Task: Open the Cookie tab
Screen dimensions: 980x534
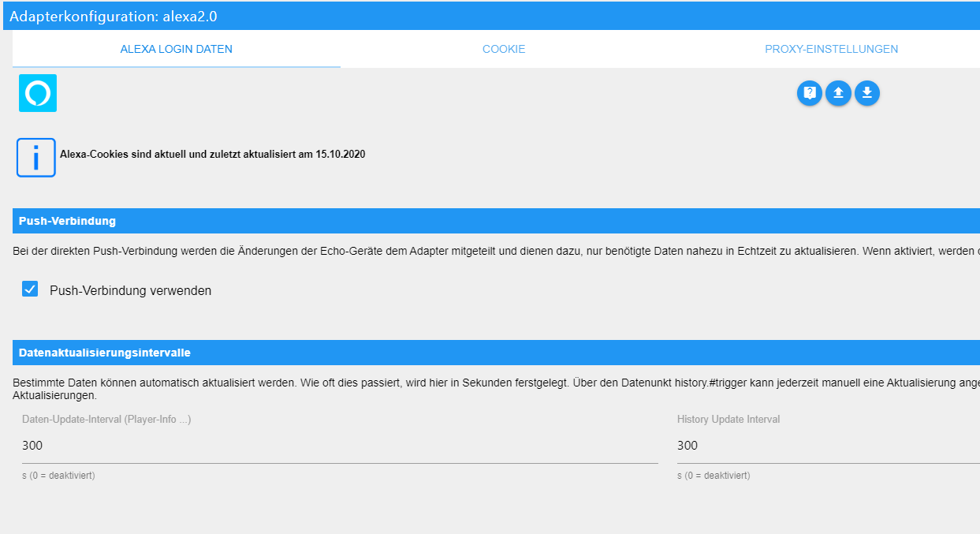Action: click(x=504, y=49)
